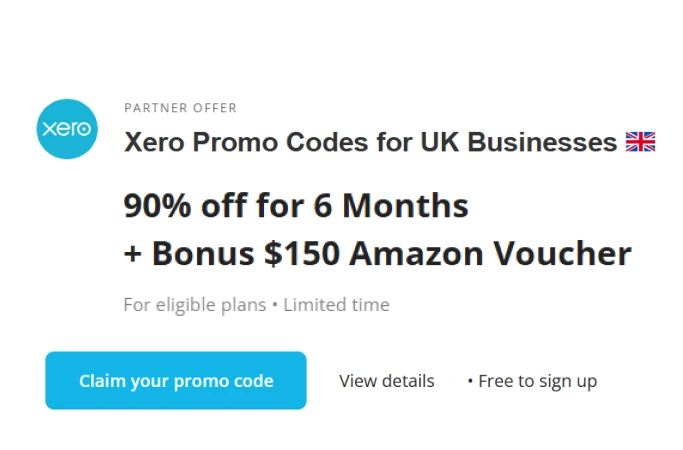
Task: Click the Limited time note
Action: click(x=336, y=305)
